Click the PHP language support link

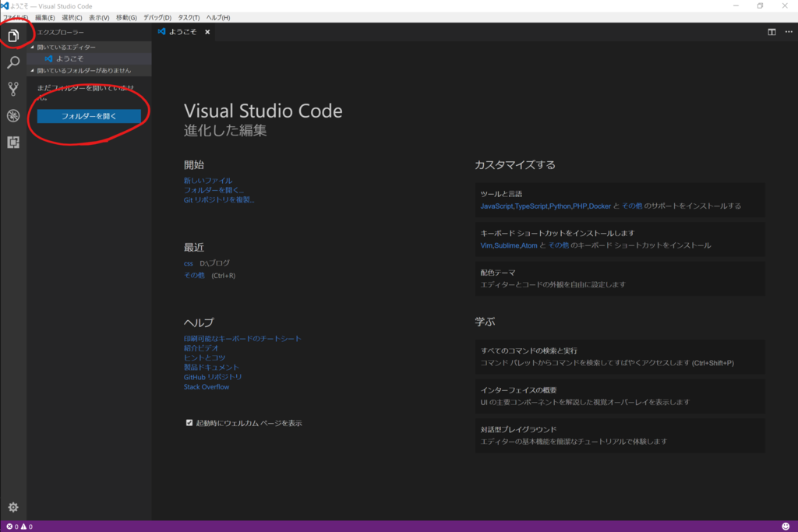point(580,206)
